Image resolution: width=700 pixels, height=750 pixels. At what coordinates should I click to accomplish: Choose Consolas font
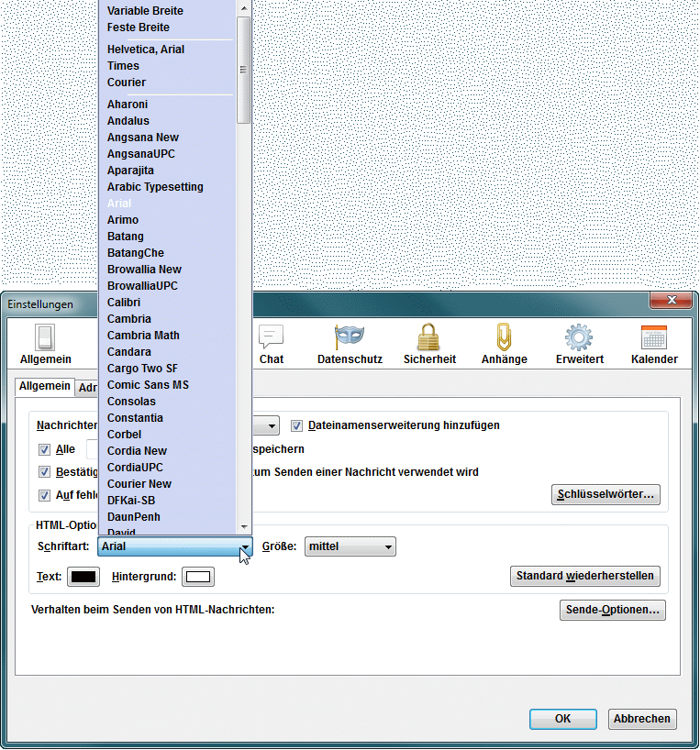coord(167,402)
